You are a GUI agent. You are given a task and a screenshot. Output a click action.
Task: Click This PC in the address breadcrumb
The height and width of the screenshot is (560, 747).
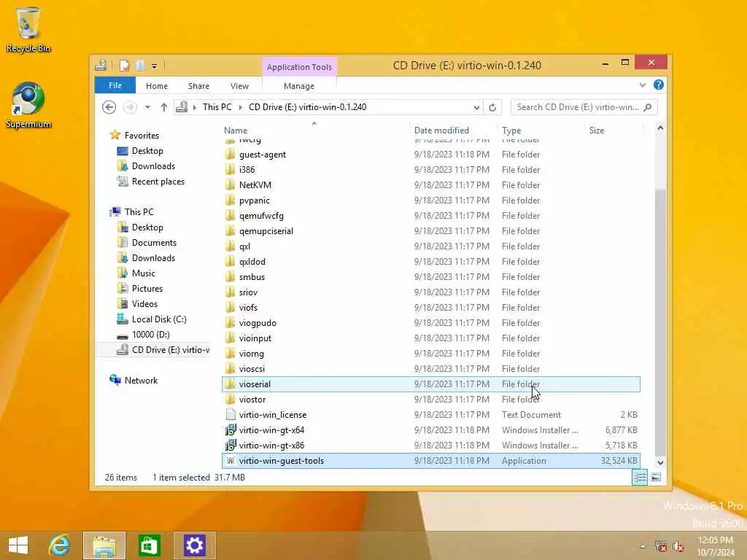coord(217,107)
